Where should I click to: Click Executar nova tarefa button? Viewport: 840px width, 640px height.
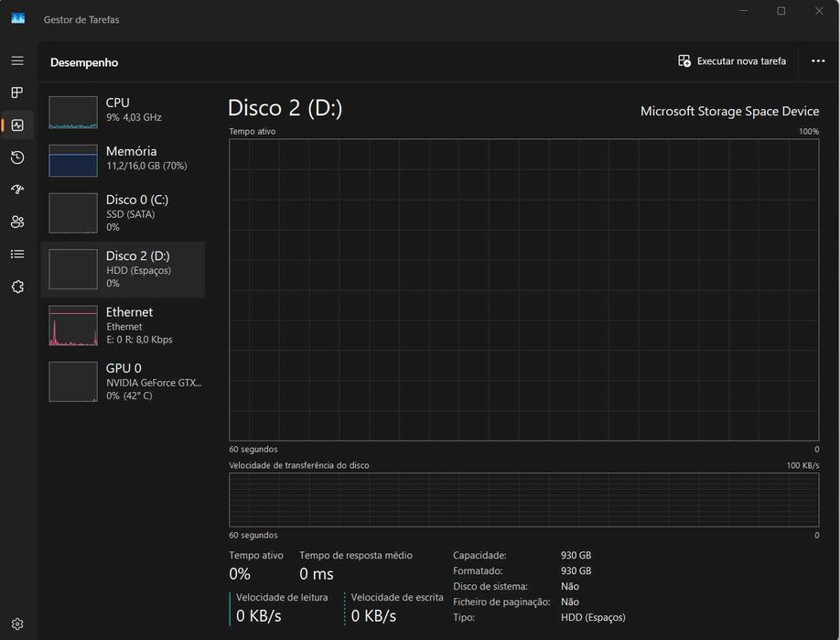(x=732, y=61)
